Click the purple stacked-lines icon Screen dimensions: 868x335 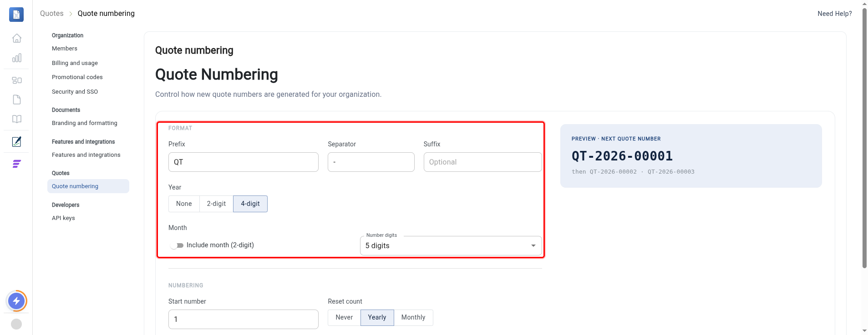pyautogui.click(x=17, y=164)
